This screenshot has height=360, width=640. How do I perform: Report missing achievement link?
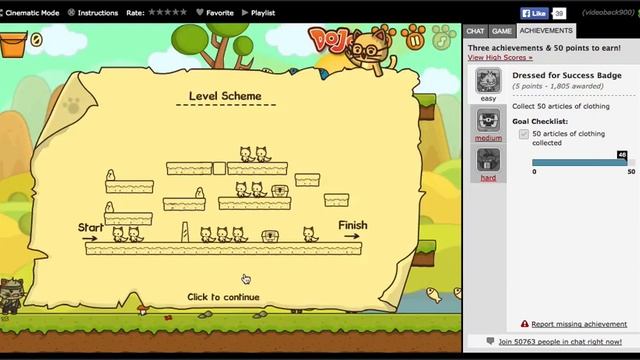(x=579, y=324)
